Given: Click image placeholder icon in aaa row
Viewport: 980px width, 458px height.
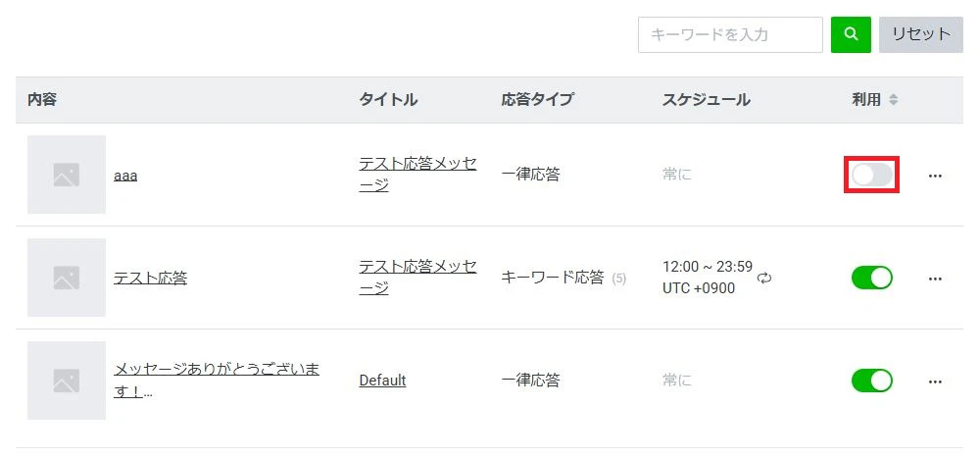Looking at the screenshot, I should click(x=67, y=175).
